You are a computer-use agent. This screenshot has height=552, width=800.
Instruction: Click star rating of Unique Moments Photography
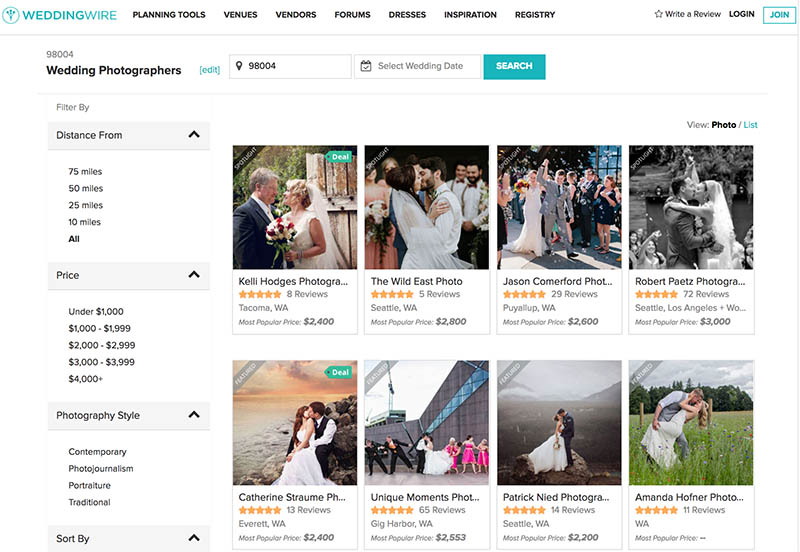(x=392, y=510)
